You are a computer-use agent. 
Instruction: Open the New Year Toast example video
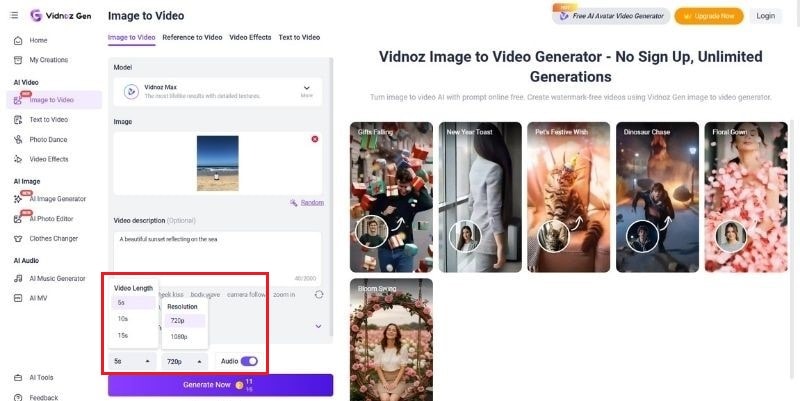pyautogui.click(x=480, y=197)
